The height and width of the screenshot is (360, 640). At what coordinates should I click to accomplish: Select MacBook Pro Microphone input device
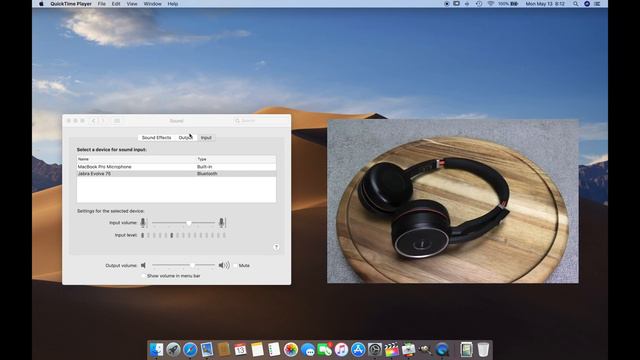click(176, 167)
